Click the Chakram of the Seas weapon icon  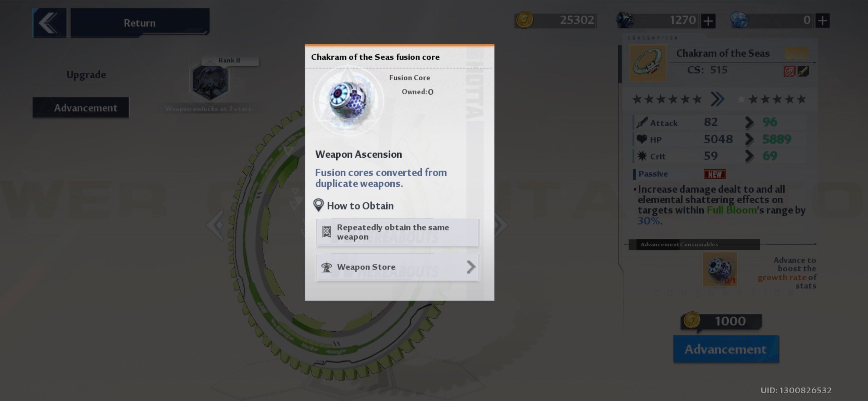[648, 63]
